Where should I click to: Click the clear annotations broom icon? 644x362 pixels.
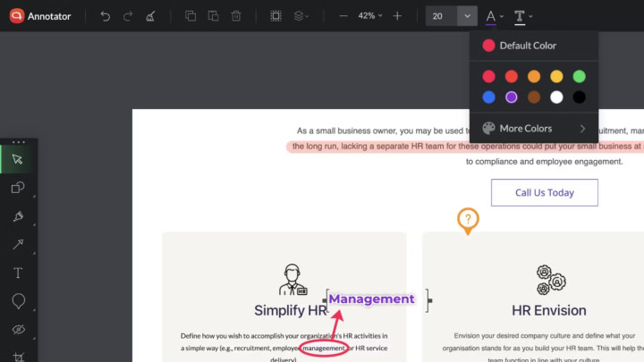150,16
